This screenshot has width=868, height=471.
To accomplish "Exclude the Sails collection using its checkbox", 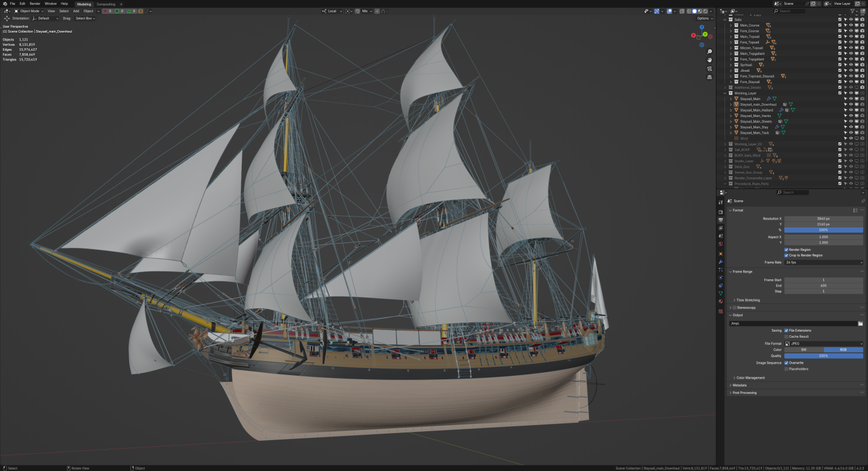I will [840, 19].
